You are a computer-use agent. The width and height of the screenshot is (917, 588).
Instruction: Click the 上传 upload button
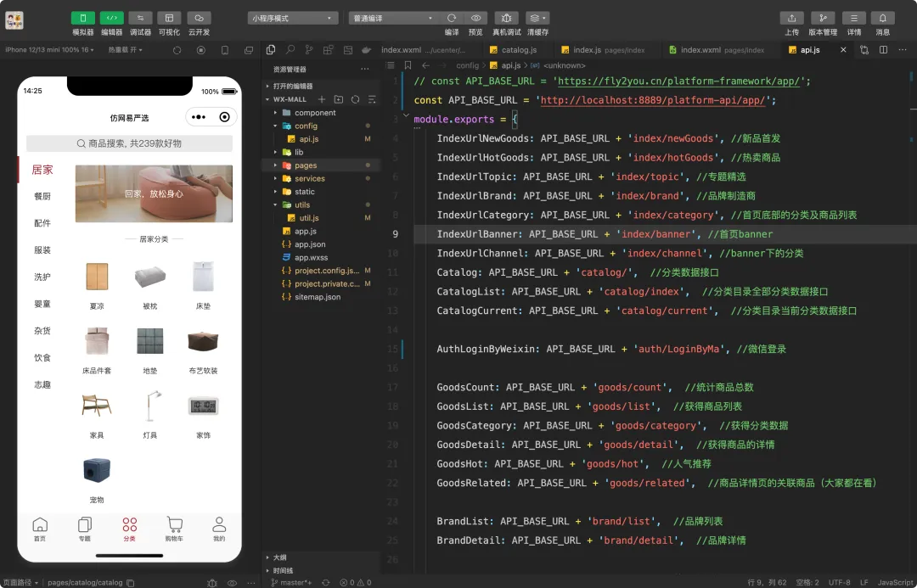792,18
